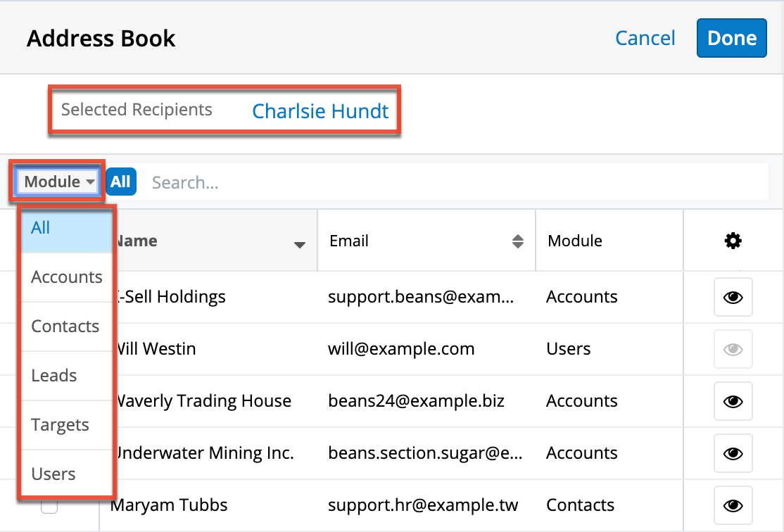Click inside the Search field
This screenshot has width=784, height=532.
pyautogui.click(x=282, y=182)
